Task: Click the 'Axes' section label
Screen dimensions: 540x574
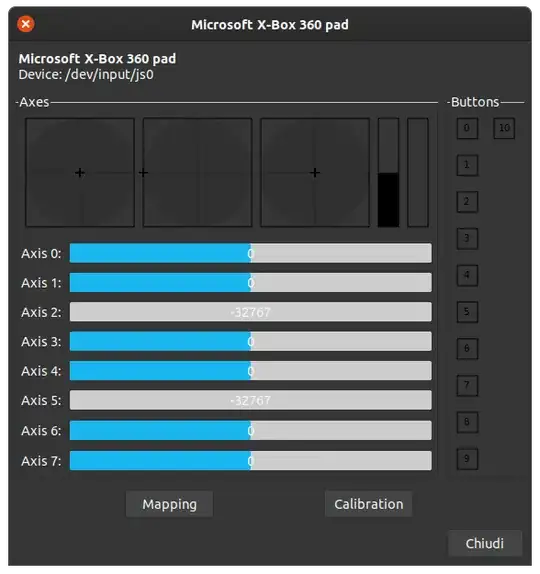Action: point(34,102)
